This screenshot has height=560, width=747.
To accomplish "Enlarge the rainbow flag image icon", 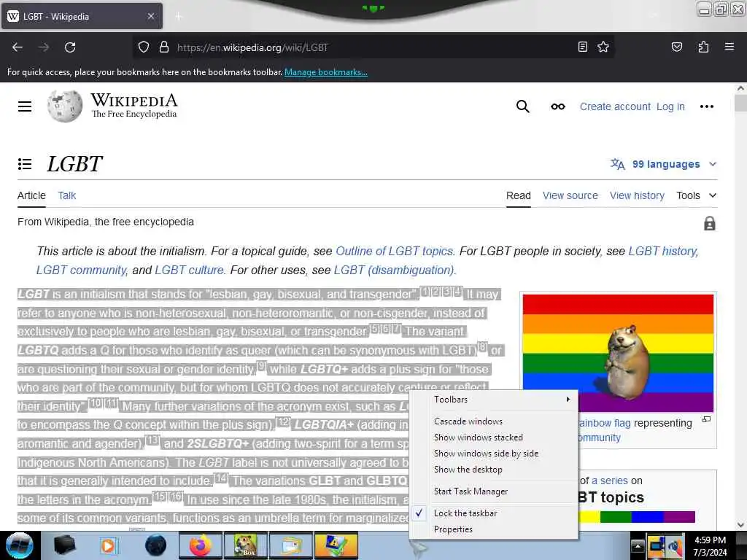I will pos(706,419).
